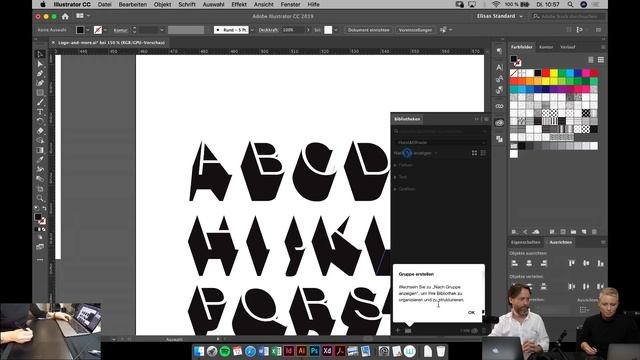Open Photoshop in the Dock
This screenshot has width=640, height=360.
point(314,351)
